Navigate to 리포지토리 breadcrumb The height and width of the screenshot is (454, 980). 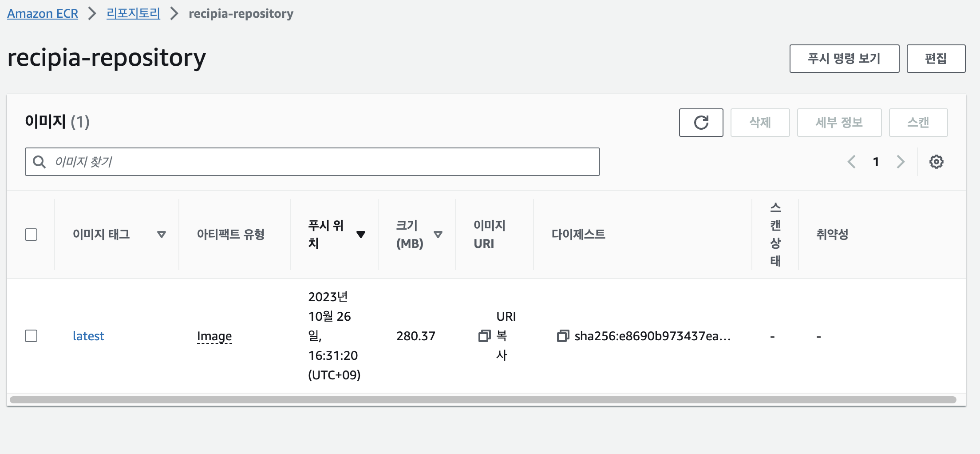point(133,13)
